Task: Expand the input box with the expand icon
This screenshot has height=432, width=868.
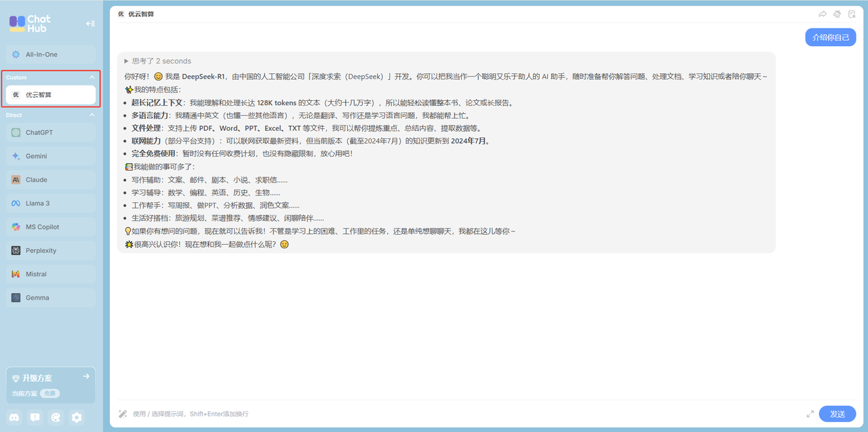Action: pyautogui.click(x=810, y=414)
